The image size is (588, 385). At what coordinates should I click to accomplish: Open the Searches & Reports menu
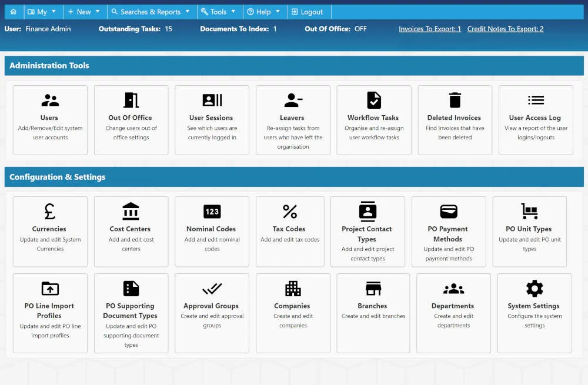(151, 12)
